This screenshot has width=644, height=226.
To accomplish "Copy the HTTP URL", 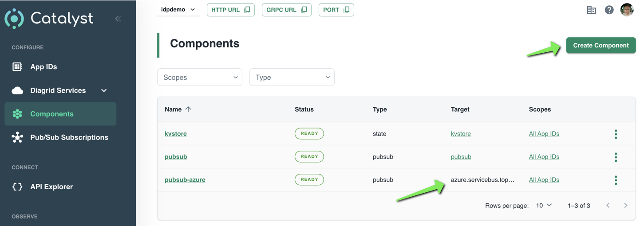I will click(x=230, y=10).
